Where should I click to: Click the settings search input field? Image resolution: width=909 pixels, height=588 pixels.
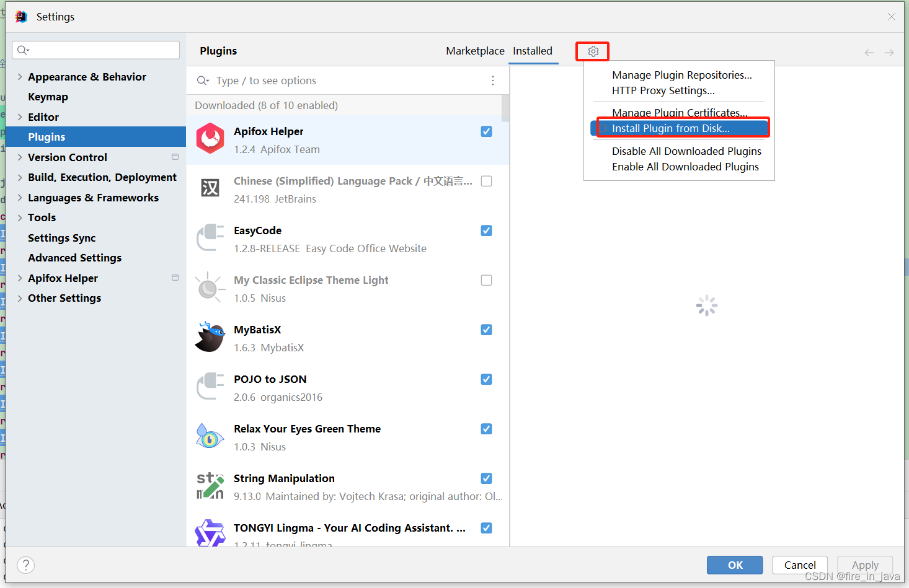point(96,50)
